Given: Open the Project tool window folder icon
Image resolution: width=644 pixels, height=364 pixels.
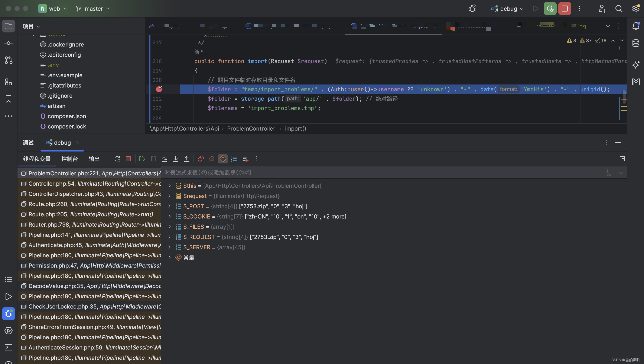Looking at the screenshot, I should point(9,26).
